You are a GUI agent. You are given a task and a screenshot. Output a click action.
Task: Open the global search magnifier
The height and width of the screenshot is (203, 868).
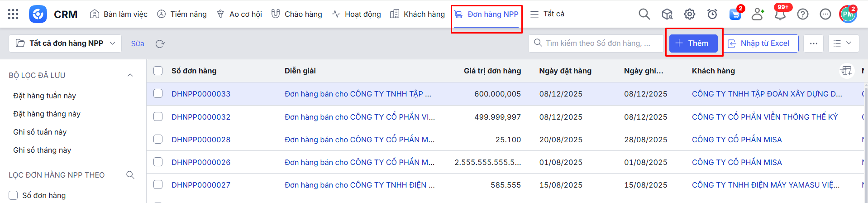coord(644,14)
